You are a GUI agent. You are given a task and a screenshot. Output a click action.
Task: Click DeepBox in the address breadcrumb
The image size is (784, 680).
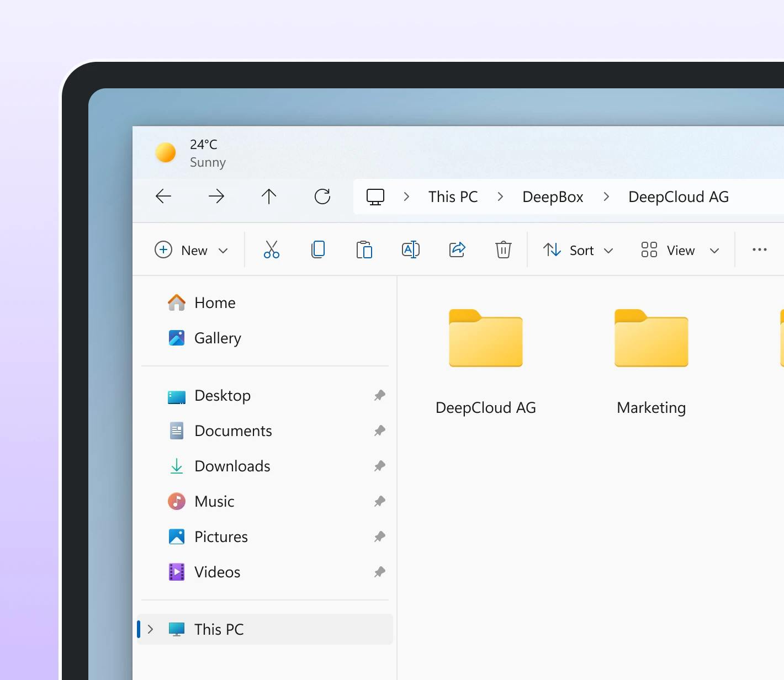553,196
